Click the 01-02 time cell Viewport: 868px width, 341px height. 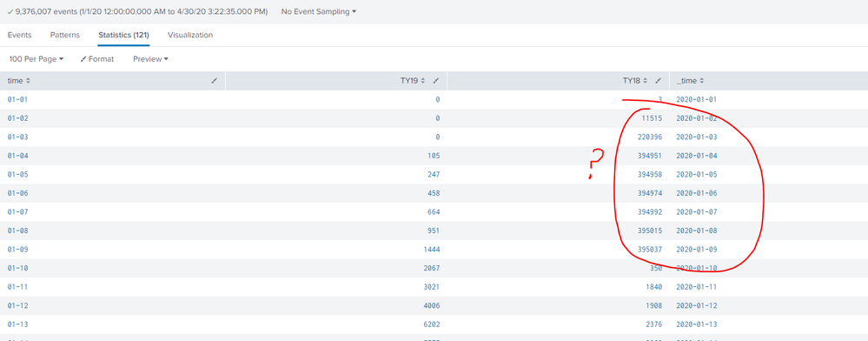17,118
